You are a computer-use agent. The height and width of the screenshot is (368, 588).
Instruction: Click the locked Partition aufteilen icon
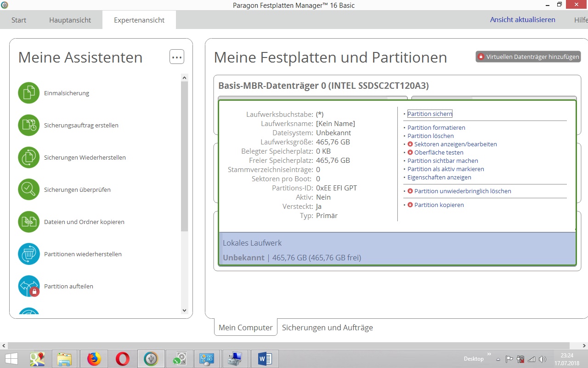point(29,286)
